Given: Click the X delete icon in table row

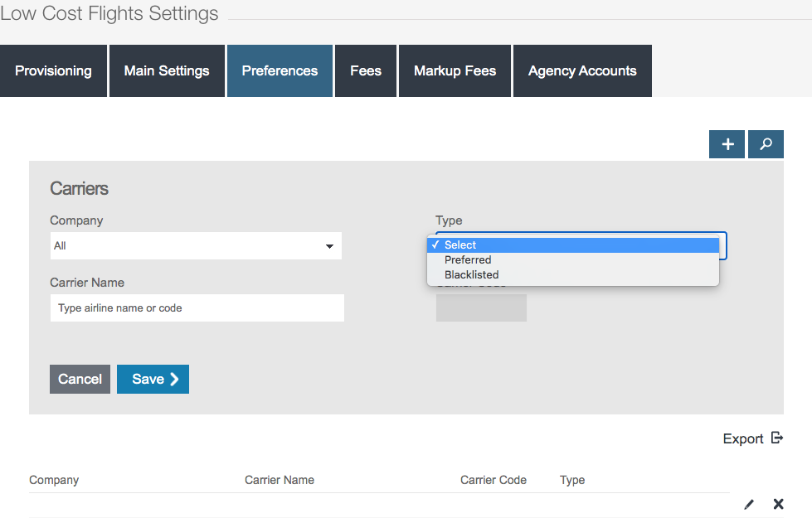Looking at the screenshot, I should (778, 504).
